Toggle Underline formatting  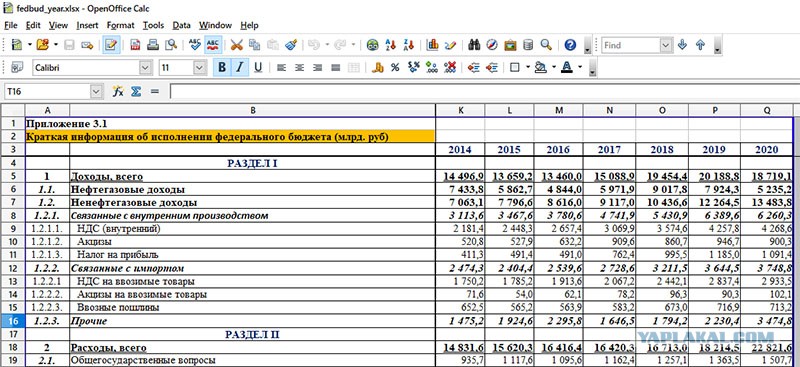point(258,67)
